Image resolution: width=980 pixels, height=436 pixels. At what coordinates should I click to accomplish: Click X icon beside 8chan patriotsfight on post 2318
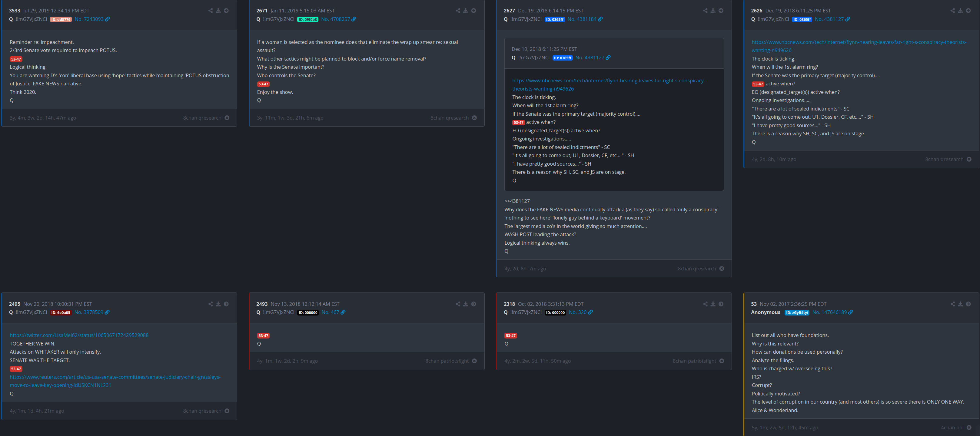pos(722,361)
